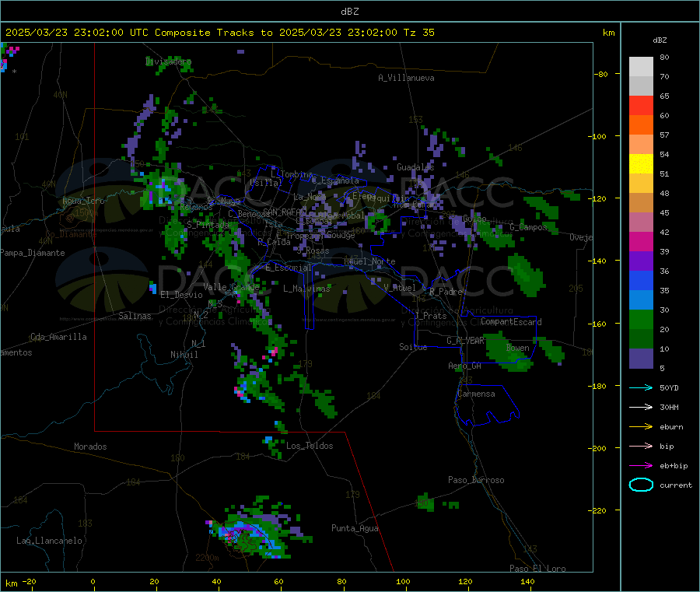Viewport: 700px width, 592px height.
Task: Pick the dark orange swatch below the red one
Action: point(641,125)
